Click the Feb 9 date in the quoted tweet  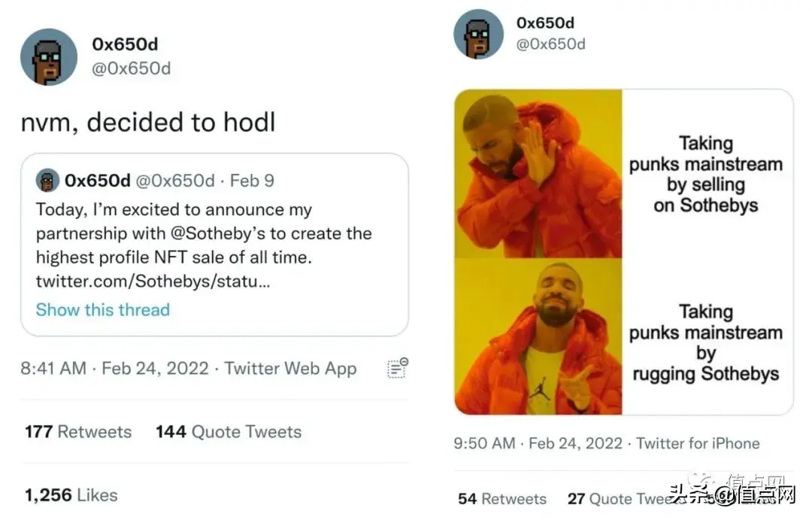pos(252,181)
